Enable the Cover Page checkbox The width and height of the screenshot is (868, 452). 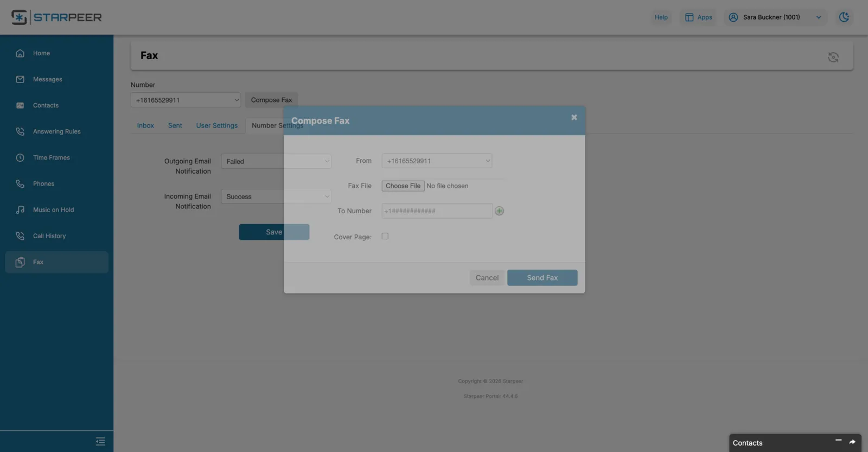pyautogui.click(x=385, y=236)
